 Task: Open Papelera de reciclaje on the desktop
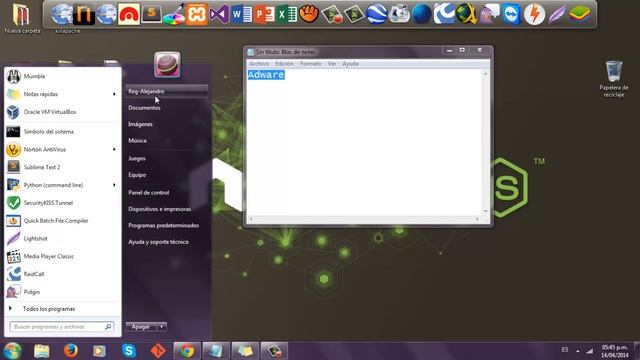tap(613, 79)
